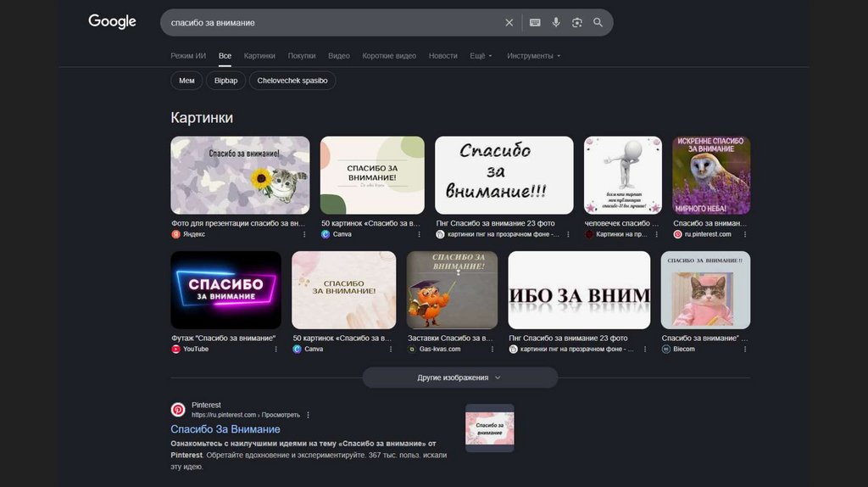The width and height of the screenshot is (868, 487).
Task: Open Заставки Спасибо за в... link
Action: coord(450,338)
